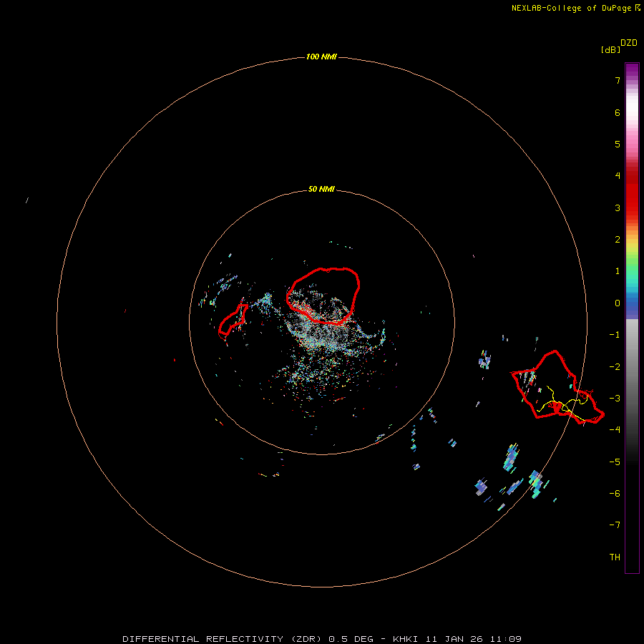Click the positive 5 dB scale tick label
The height and width of the screenshot is (644, 644).
tap(618, 144)
